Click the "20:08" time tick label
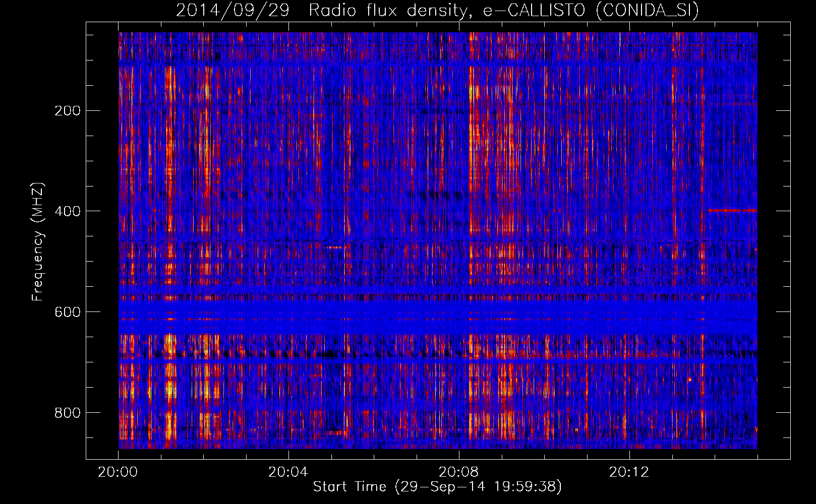Screen dimensions: 816x504 [459, 472]
